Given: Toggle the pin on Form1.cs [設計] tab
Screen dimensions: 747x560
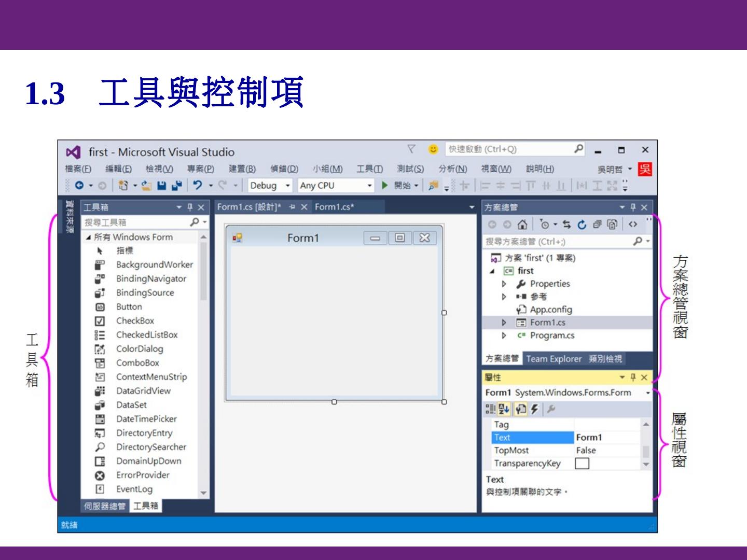Looking at the screenshot, I should coord(292,207).
